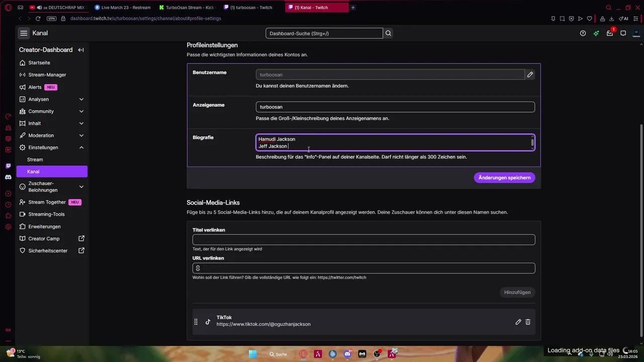Click the Biografie text area scrollbar

pyautogui.click(x=532, y=143)
